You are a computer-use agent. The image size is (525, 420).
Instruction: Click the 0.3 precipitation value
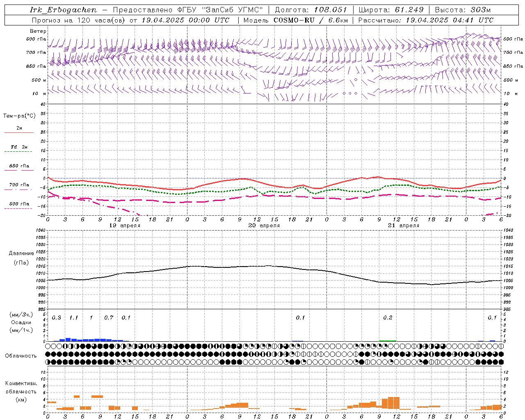pos(57,318)
